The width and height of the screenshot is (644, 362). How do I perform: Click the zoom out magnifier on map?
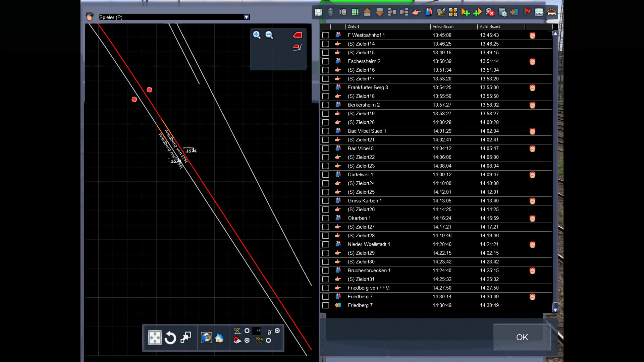click(x=269, y=35)
